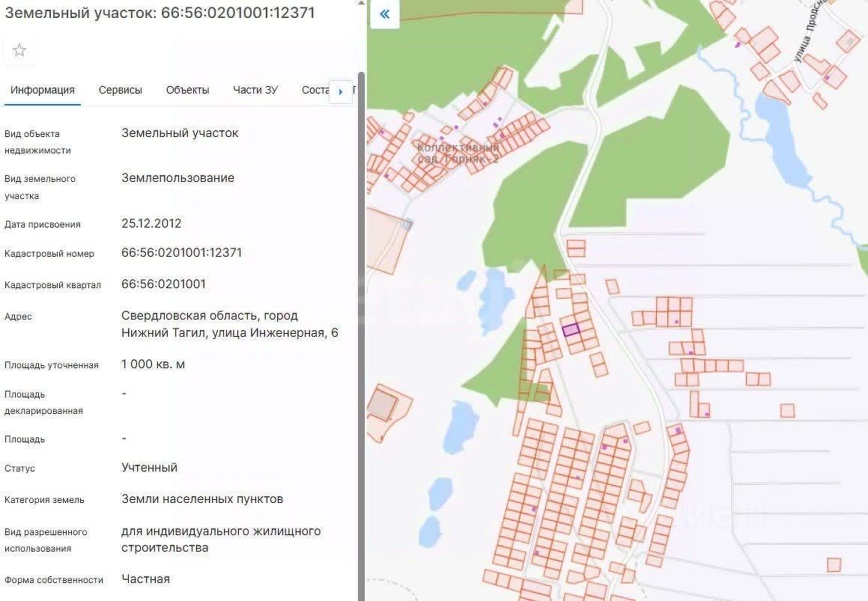Click the large square building parcel at left
Viewport: 868px width, 601px height.
tap(383, 405)
